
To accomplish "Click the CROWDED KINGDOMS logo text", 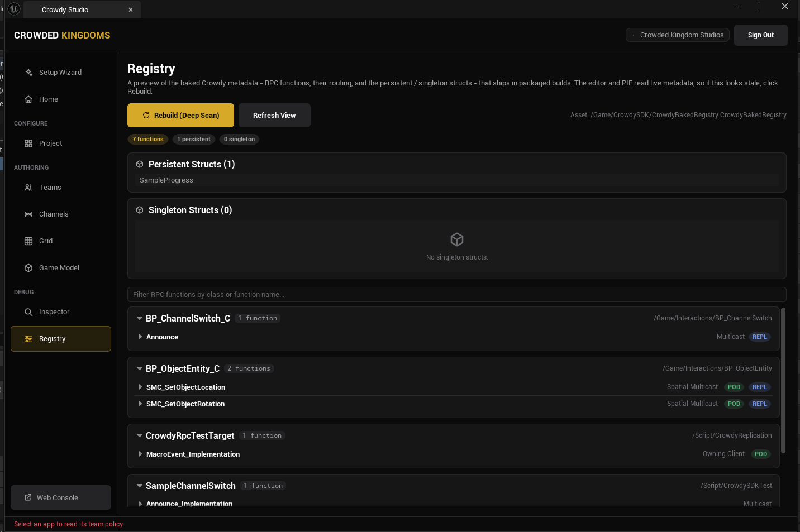I will coord(62,35).
